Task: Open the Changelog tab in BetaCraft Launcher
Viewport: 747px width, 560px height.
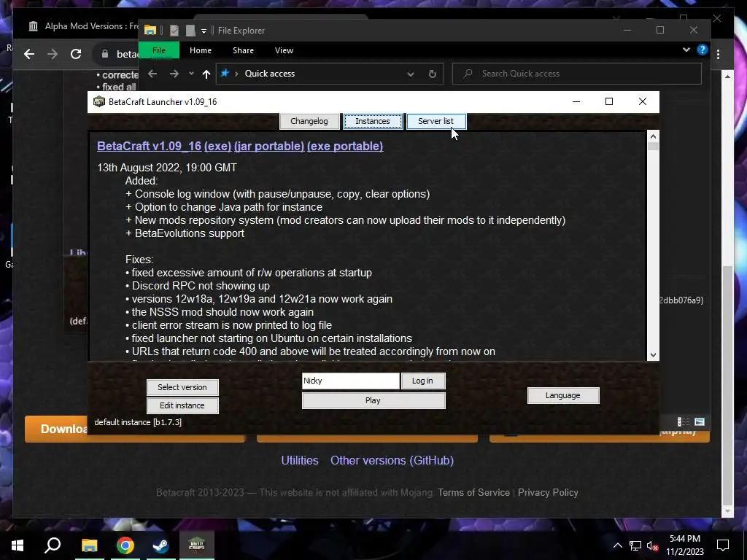Action: [x=309, y=121]
